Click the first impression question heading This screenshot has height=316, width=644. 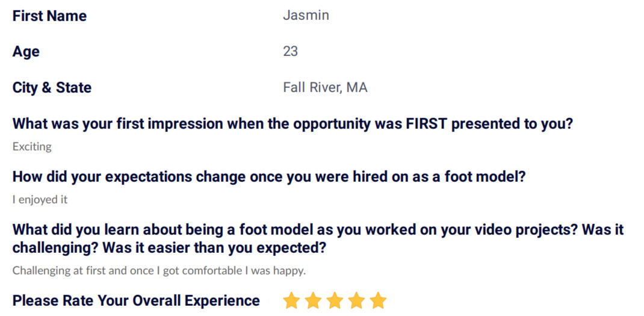tap(293, 123)
